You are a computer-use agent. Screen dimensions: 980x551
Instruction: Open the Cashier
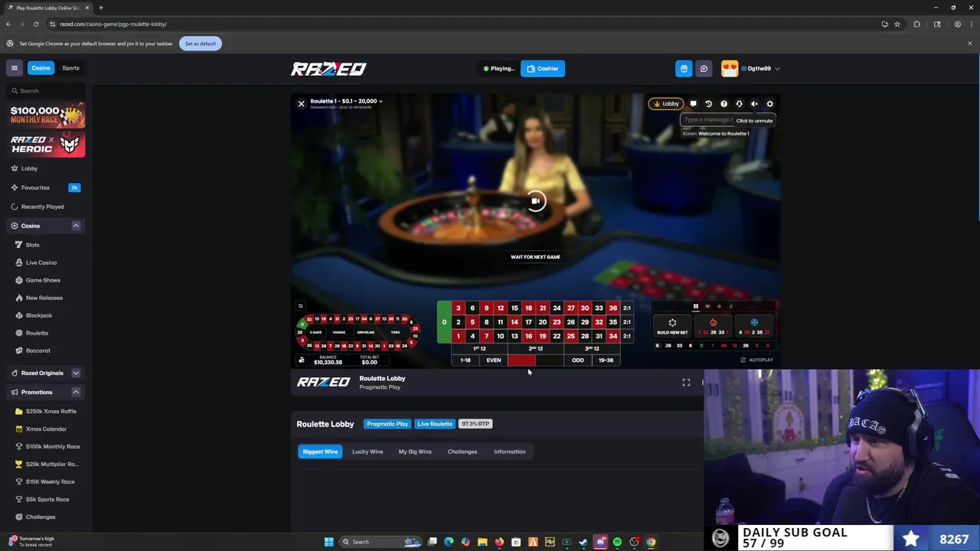tap(543, 69)
